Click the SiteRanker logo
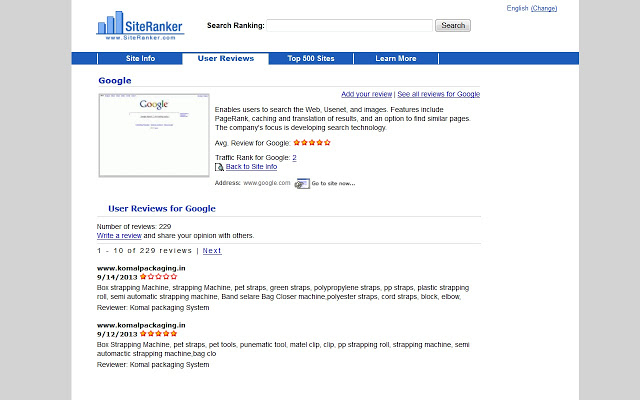This screenshot has height=400, width=640. [x=140, y=25]
